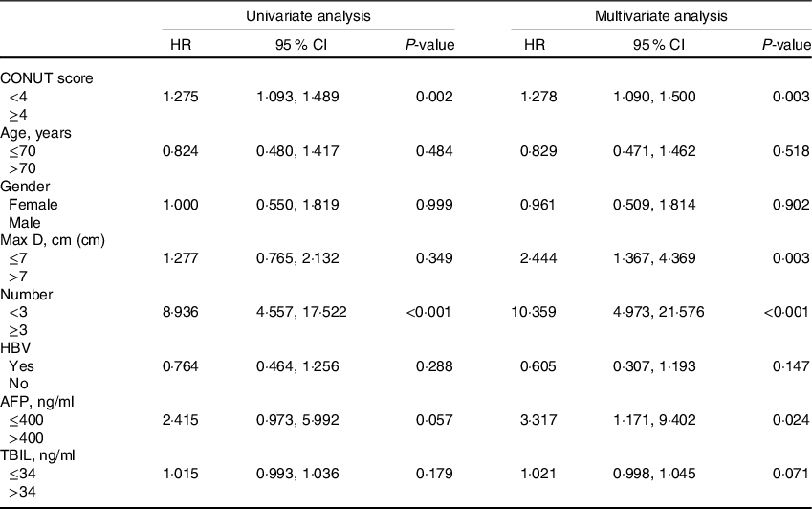Select the Number row label
Image resolution: width=812 pixels, height=509 pixels.
click(x=26, y=293)
